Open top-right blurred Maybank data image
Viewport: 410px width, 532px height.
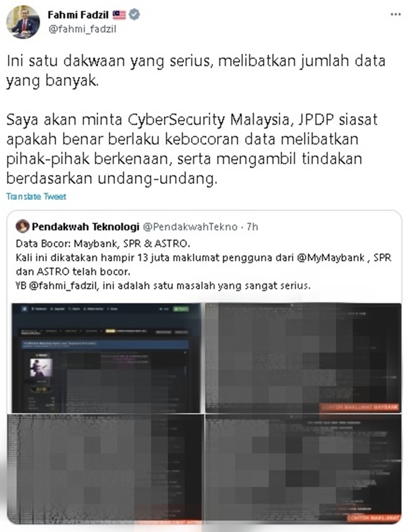(x=303, y=358)
